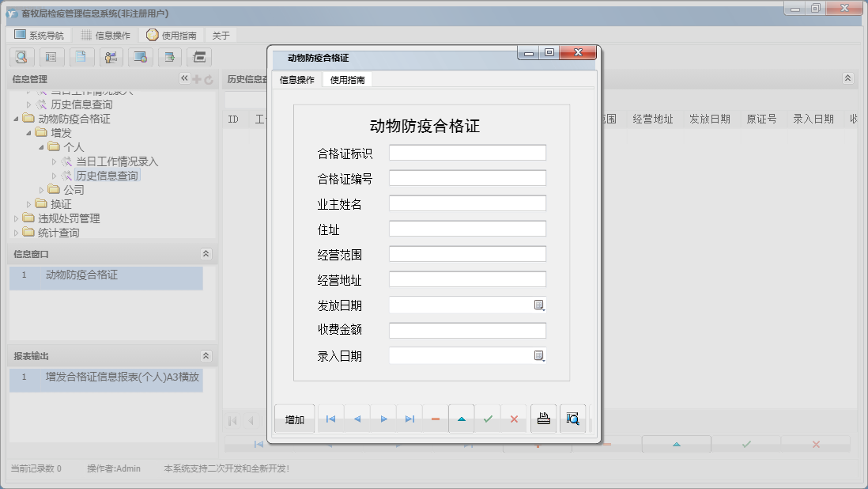
Task: Go to next record with blue arrow icon
Action: 383,419
